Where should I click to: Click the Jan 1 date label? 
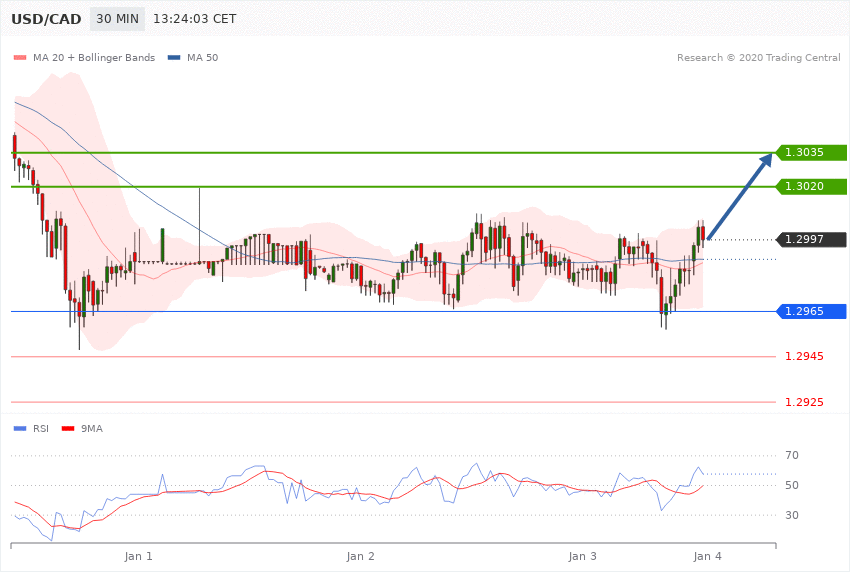[x=138, y=556]
